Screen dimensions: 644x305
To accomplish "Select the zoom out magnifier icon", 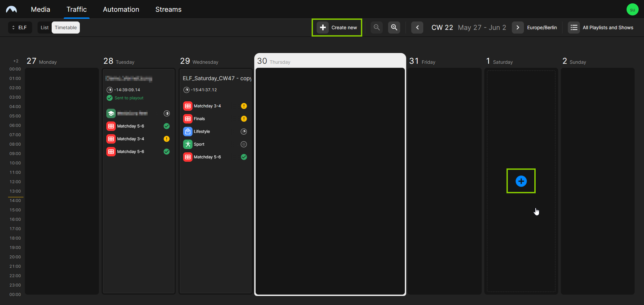I will (376, 28).
